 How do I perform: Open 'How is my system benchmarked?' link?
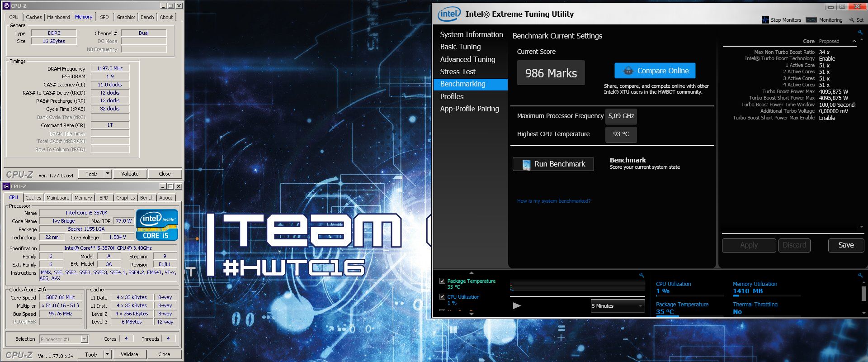[553, 201]
